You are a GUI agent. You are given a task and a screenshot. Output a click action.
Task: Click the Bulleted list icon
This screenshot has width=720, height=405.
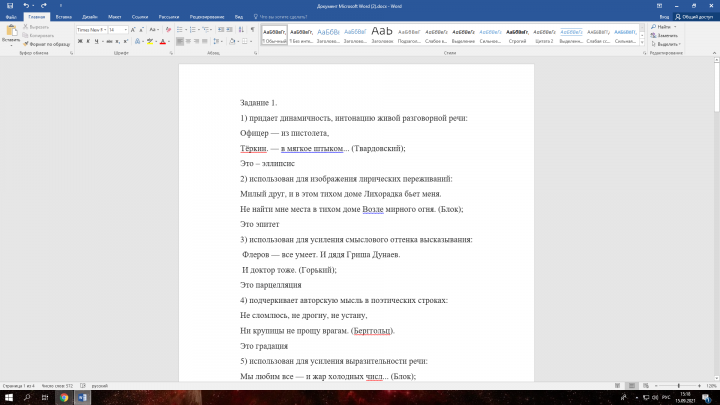[180, 29]
